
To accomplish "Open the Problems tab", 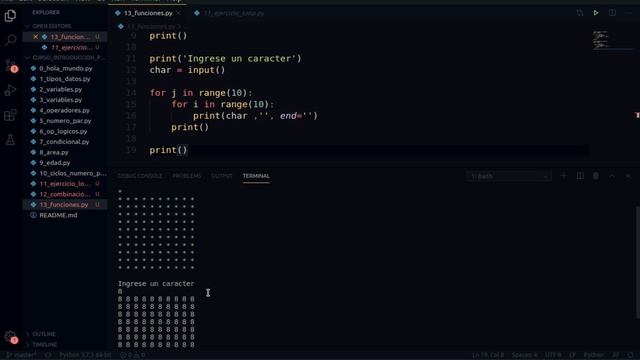I will point(187,176).
